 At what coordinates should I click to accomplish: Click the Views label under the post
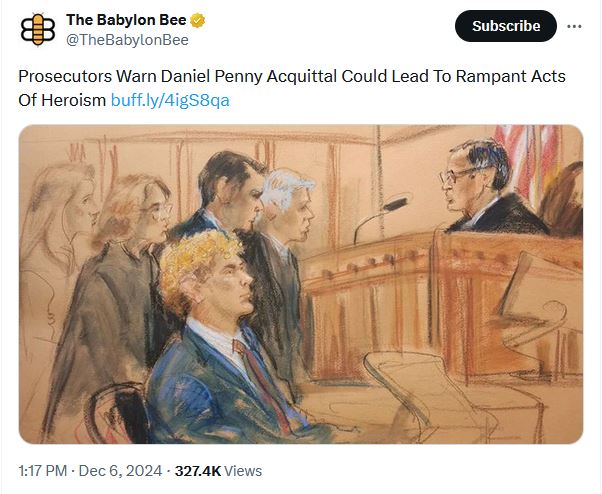pyautogui.click(x=244, y=470)
